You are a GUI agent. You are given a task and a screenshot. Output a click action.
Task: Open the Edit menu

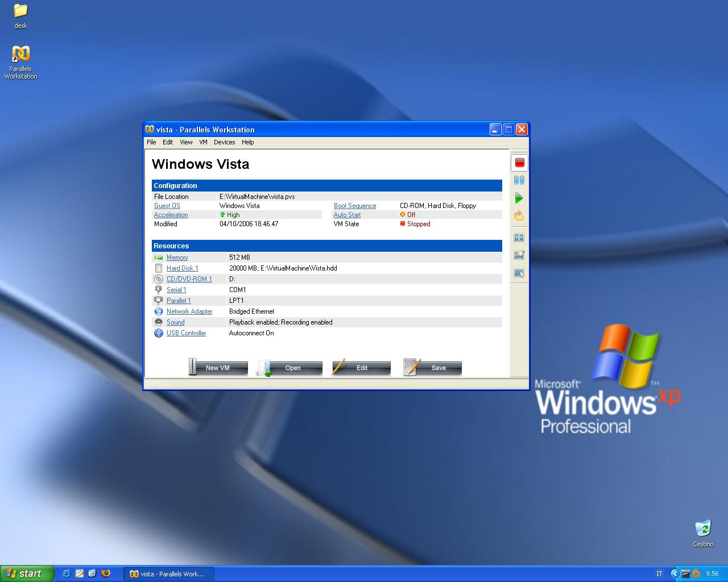(x=168, y=142)
